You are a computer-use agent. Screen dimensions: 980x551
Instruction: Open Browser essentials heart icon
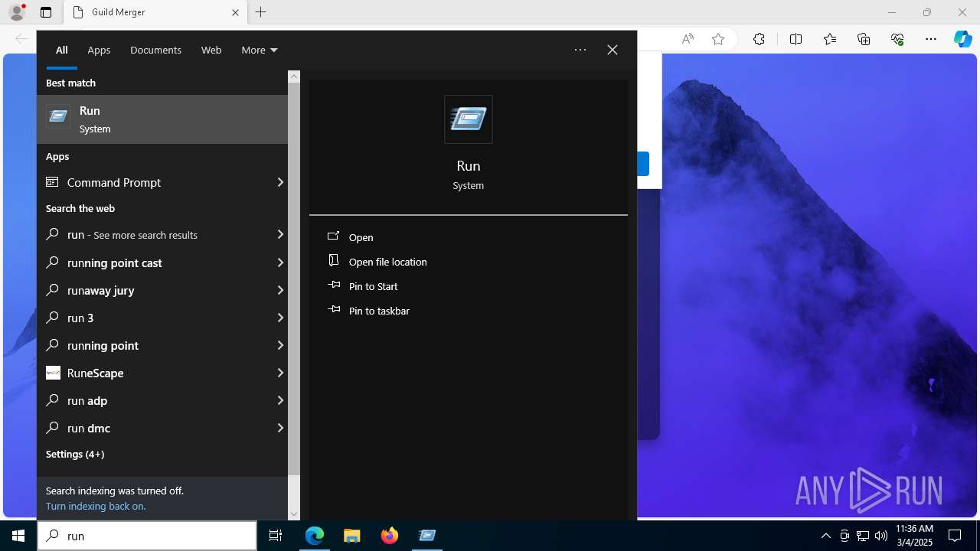tap(897, 39)
